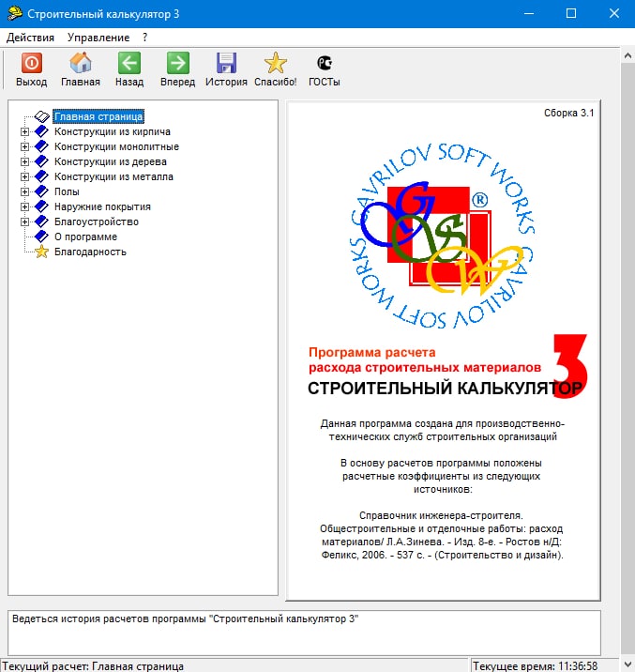The width and height of the screenshot is (635, 672).
Task: Click book icon next to О программе
Action: [41, 237]
